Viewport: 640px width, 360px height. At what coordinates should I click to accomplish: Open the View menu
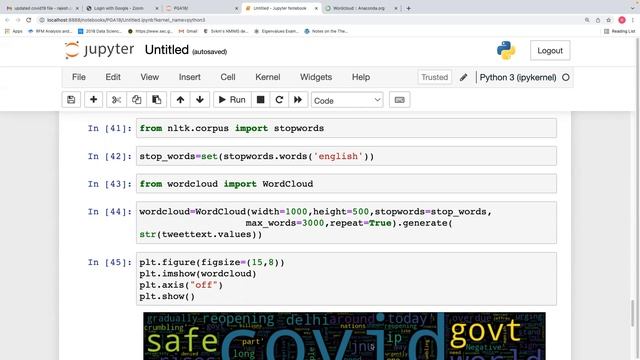[x=150, y=77]
